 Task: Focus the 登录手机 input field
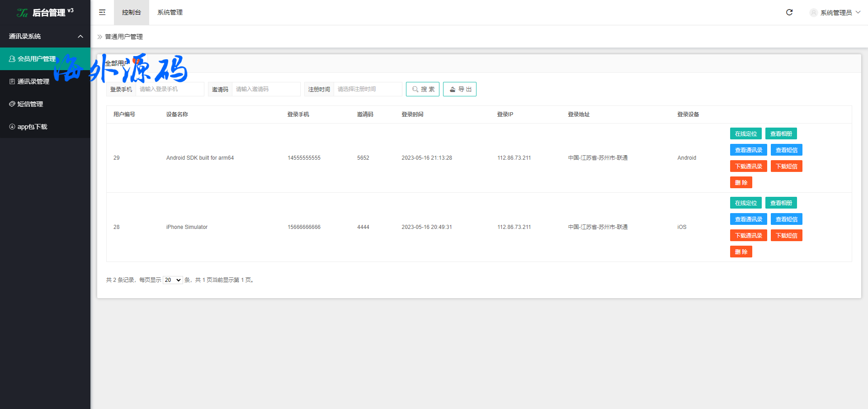(x=170, y=89)
